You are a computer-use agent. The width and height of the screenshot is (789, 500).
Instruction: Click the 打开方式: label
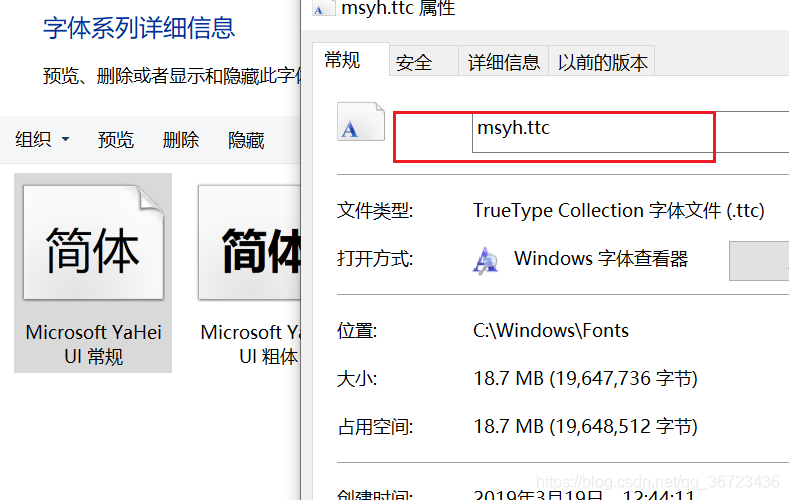pos(375,259)
